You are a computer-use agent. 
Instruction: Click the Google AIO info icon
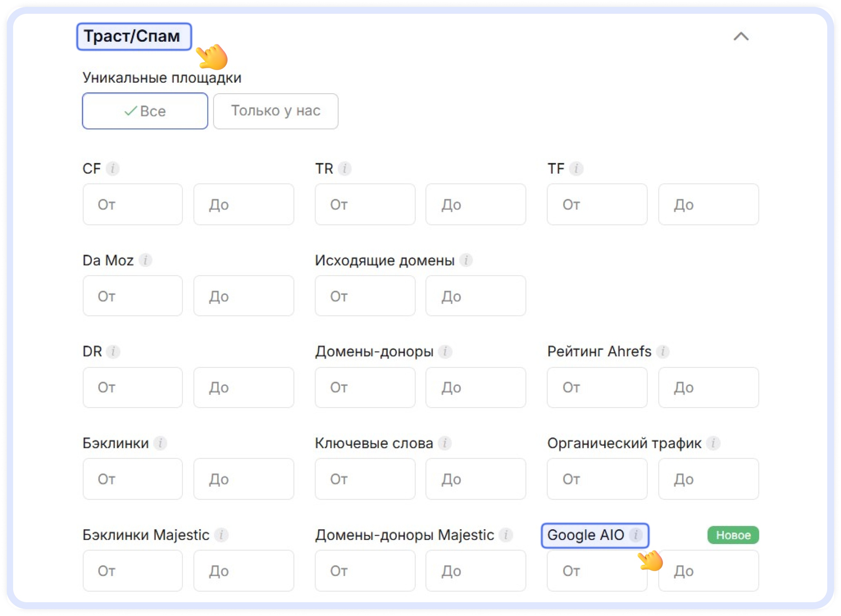pos(636,535)
